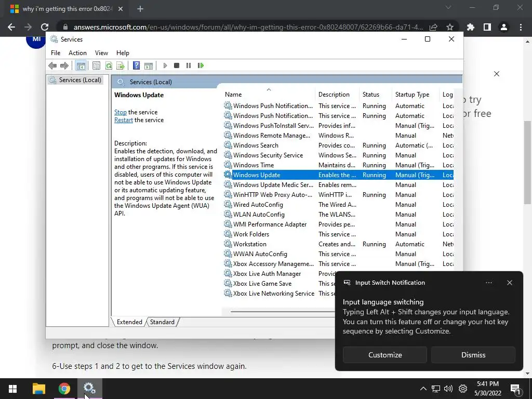Select Windows Remote Management service row
The image size is (532, 399).
[x=338, y=136]
